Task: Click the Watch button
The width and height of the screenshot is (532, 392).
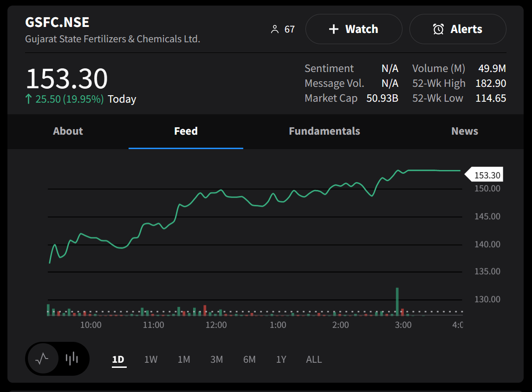Action: click(354, 29)
